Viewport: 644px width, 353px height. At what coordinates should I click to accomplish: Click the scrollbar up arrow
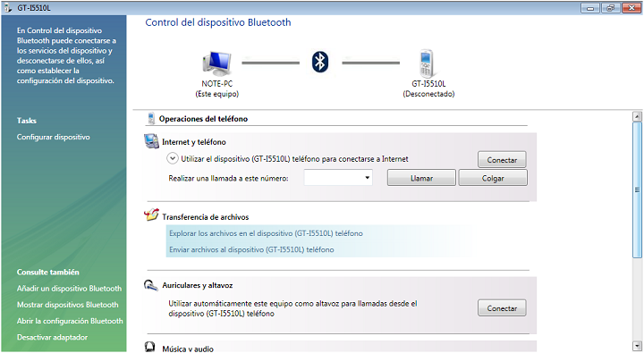tap(637, 116)
